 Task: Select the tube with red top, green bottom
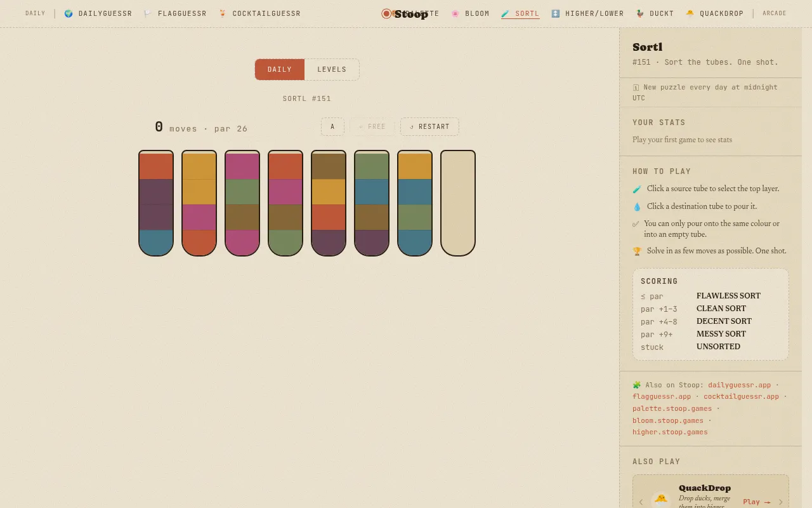[285, 203]
